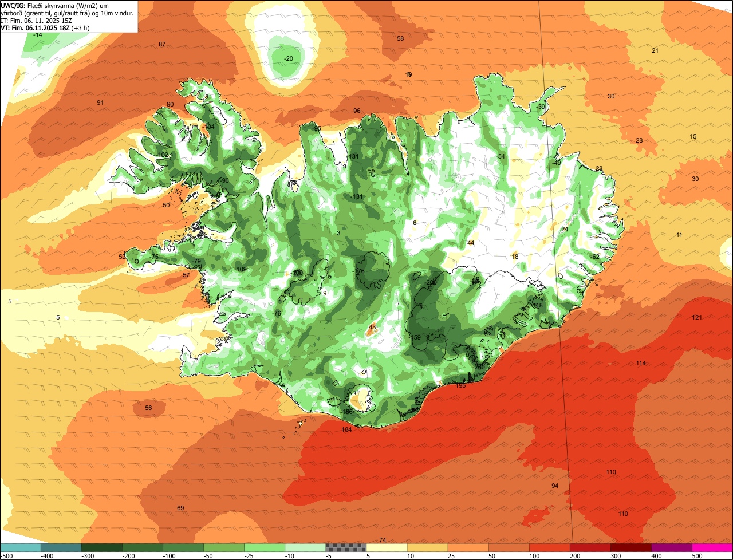Select the '43' orange spot value
Viewport: 733px width, 560px height.
point(372,328)
